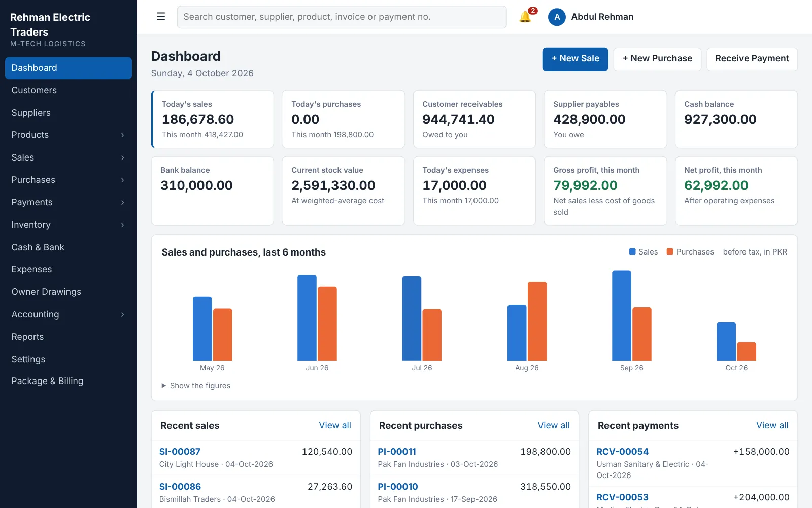The image size is (812, 508).
Task: Click the Aug 26 orange purchases bar
Action: [537, 321]
